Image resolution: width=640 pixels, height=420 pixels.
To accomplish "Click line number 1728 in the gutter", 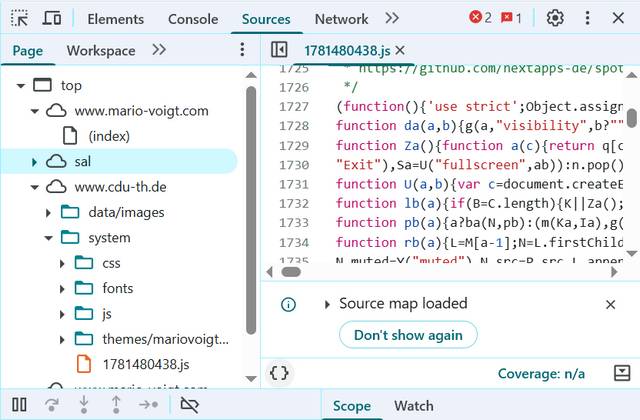I will [x=294, y=126].
